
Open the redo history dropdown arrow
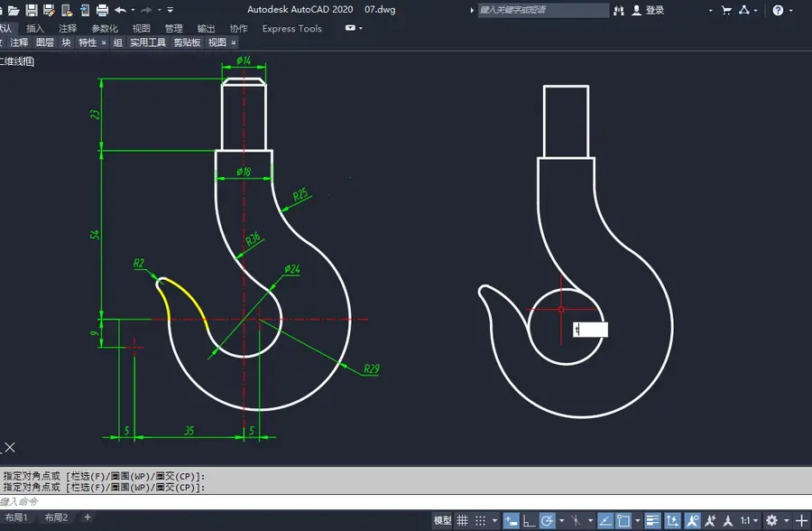159,10
